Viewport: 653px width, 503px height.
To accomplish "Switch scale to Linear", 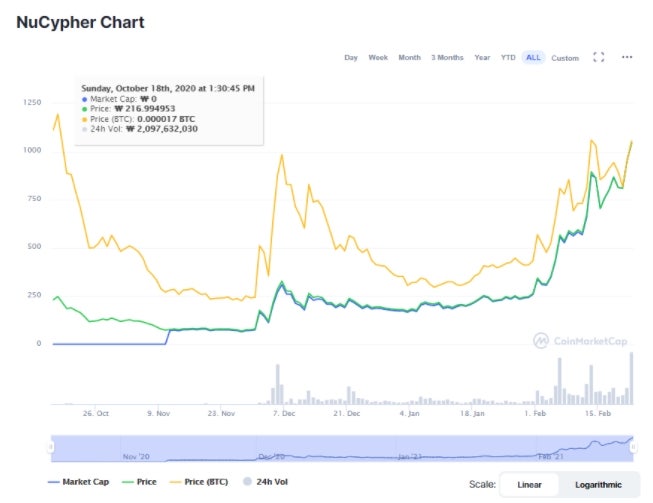I will [x=529, y=485].
